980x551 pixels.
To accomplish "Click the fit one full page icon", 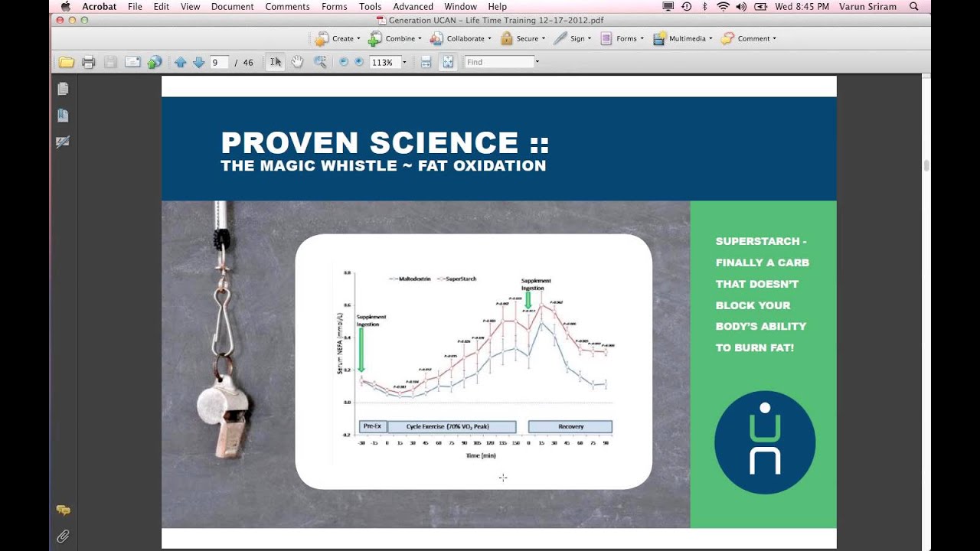I will tap(448, 62).
